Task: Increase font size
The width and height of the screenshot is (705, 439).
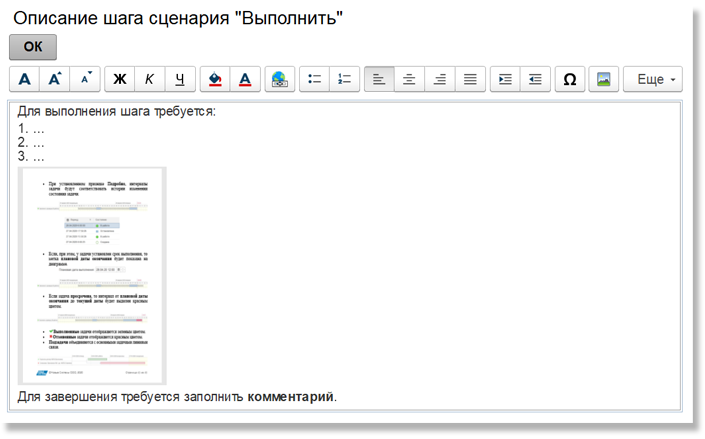Action: [55, 79]
